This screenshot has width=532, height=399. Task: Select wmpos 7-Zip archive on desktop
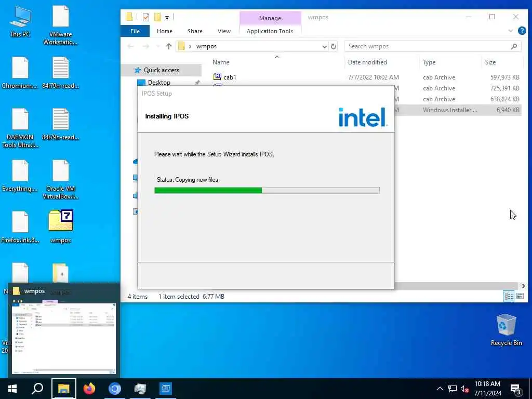60,227
